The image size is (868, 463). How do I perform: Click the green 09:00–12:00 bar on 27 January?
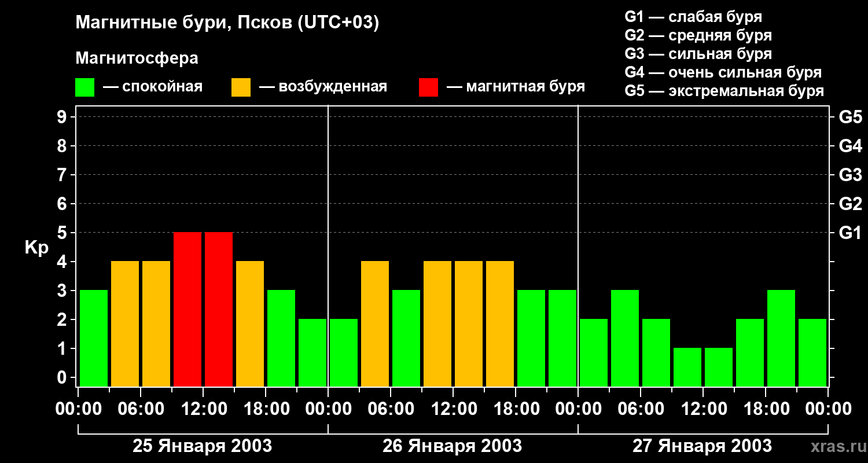[687, 367]
